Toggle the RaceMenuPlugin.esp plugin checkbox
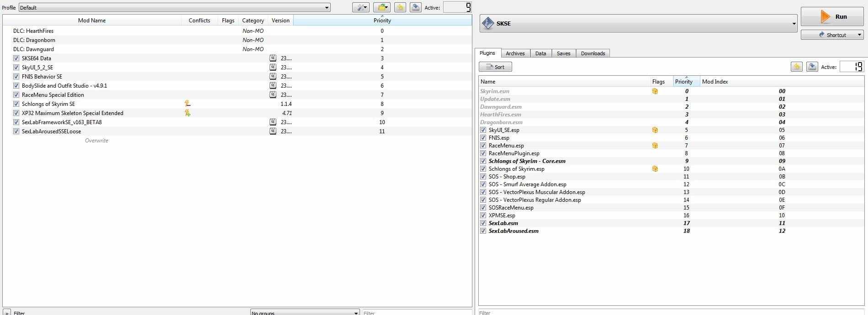This screenshot has width=868, height=315. (483, 153)
